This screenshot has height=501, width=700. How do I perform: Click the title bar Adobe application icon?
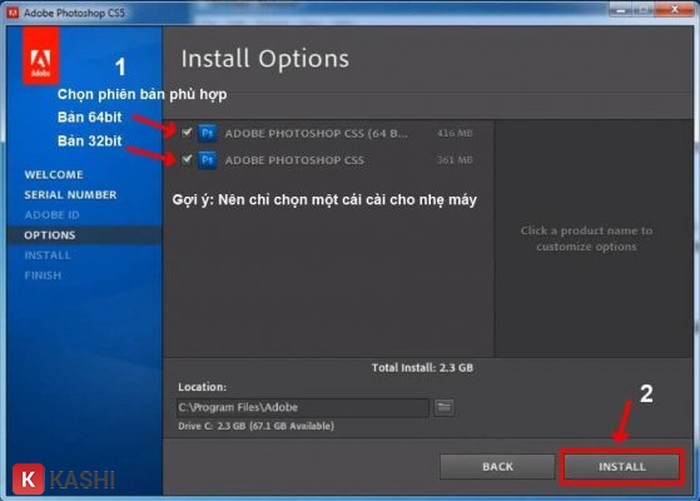[x=12, y=13]
